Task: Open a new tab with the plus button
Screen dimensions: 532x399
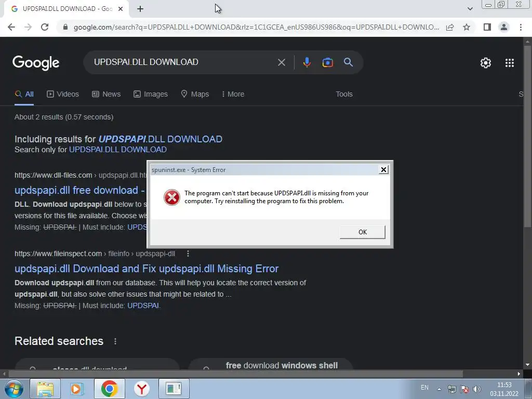Action: (140, 9)
